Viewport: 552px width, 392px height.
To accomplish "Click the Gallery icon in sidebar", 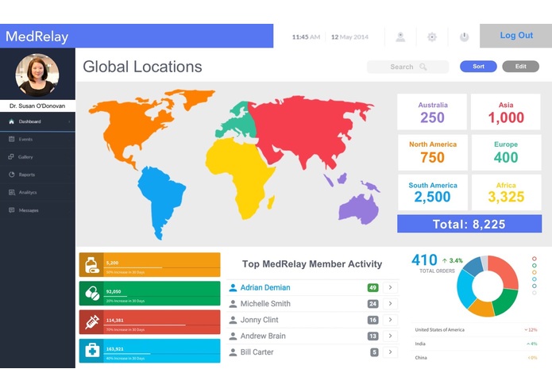I will coord(11,157).
